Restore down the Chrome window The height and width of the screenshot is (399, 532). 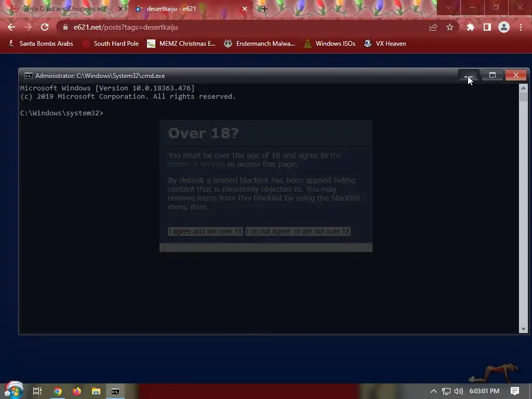click(496, 7)
